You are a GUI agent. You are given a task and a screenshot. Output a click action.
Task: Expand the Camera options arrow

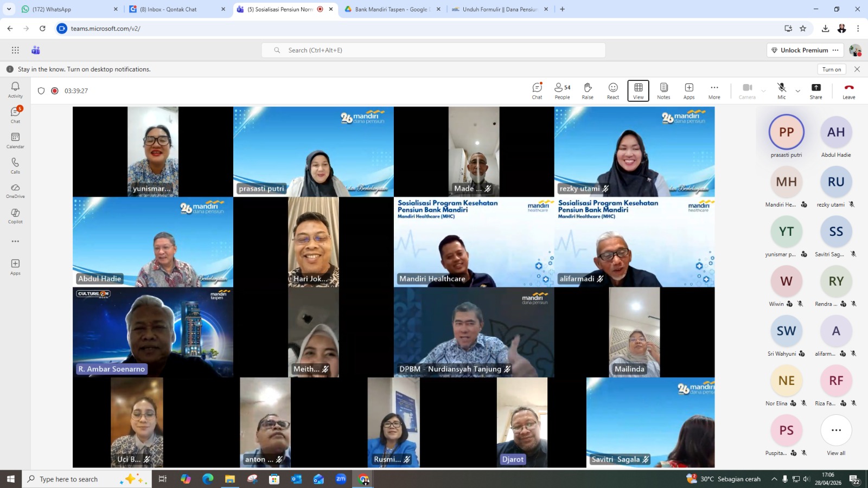coord(763,91)
